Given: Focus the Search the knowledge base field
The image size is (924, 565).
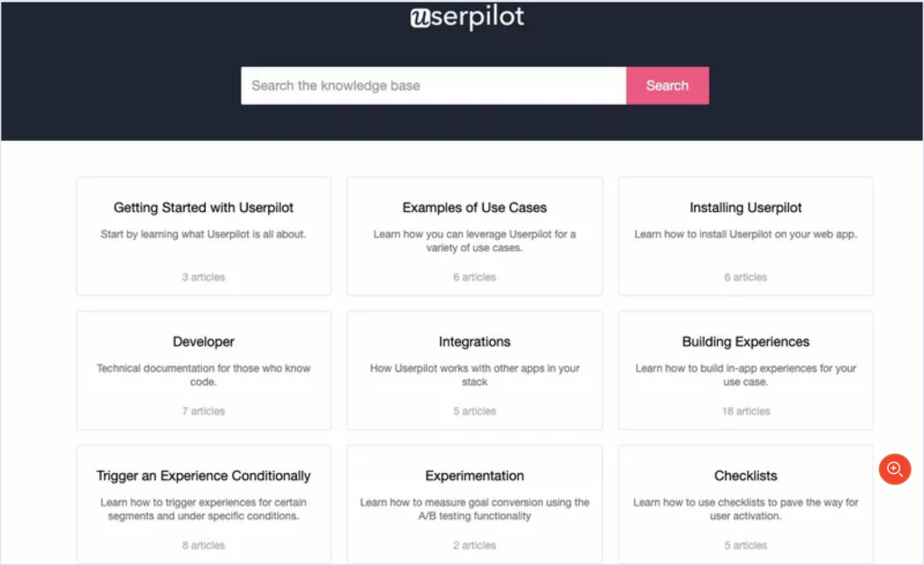Looking at the screenshot, I should (433, 86).
